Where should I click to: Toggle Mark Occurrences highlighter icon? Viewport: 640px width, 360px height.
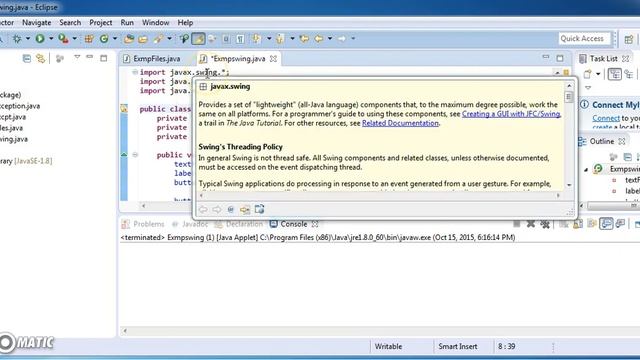click(198, 39)
